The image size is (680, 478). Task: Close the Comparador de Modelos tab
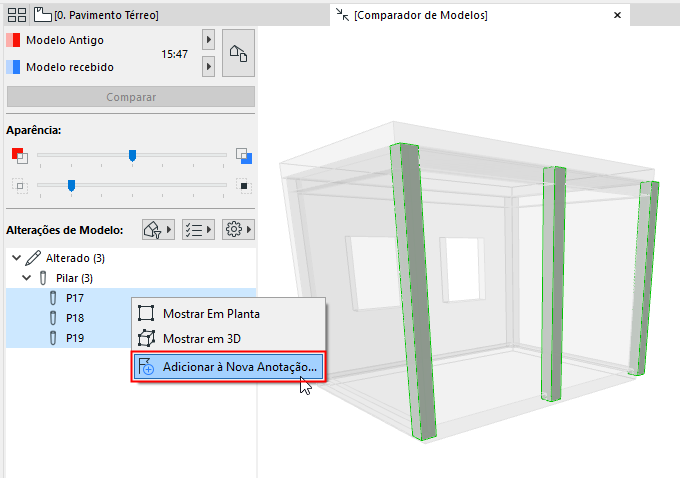tap(618, 15)
